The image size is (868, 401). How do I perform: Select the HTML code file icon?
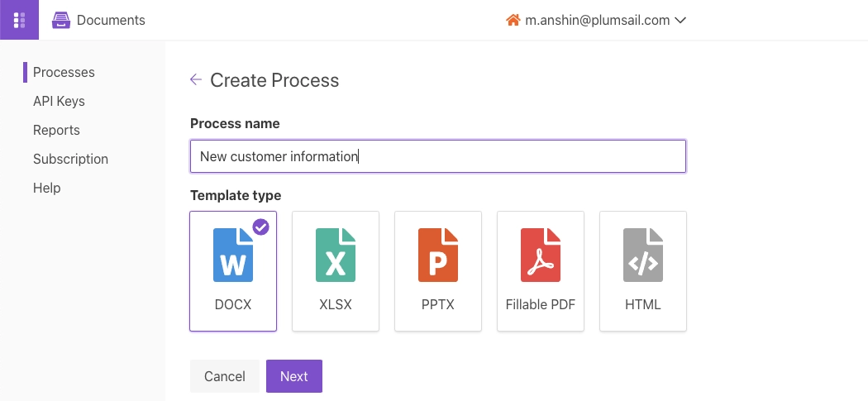coord(642,255)
